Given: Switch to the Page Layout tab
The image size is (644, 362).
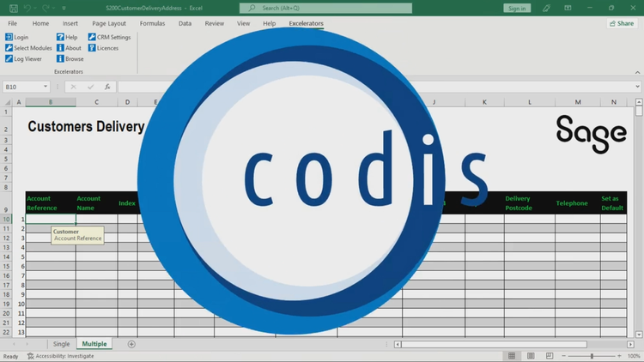Looking at the screenshot, I should 109,23.
